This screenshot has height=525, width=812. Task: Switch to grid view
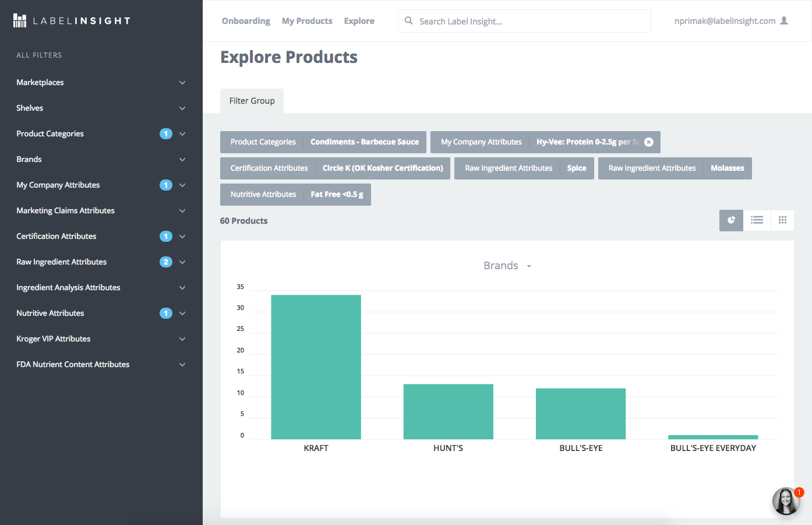[x=782, y=220]
